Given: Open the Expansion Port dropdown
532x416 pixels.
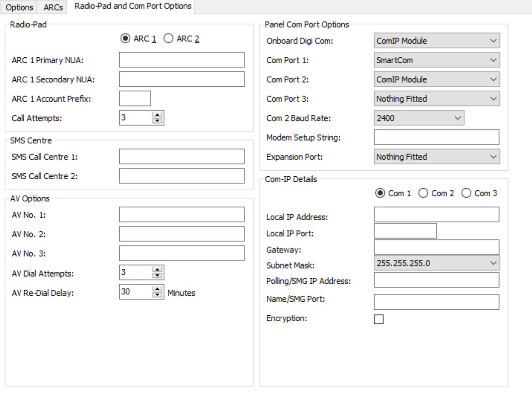Looking at the screenshot, I should (436, 157).
